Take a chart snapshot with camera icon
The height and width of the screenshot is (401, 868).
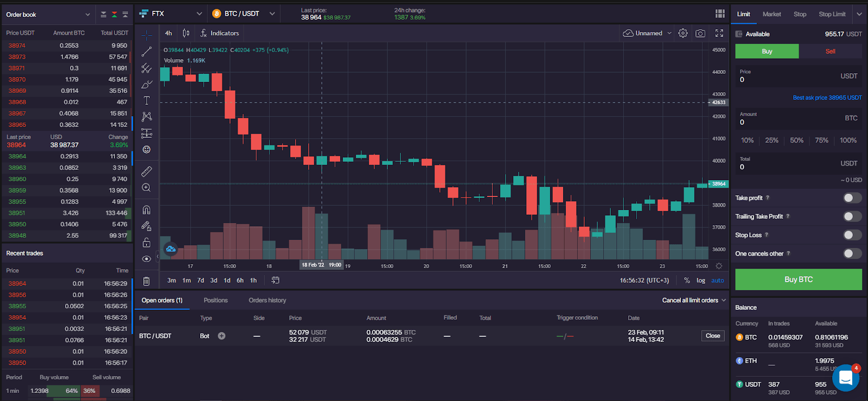(x=700, y=33)
